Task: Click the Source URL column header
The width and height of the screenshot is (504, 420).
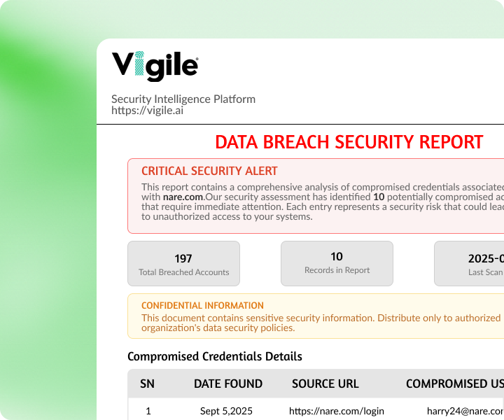Action: pyautogui.click(x=325, y=384)
